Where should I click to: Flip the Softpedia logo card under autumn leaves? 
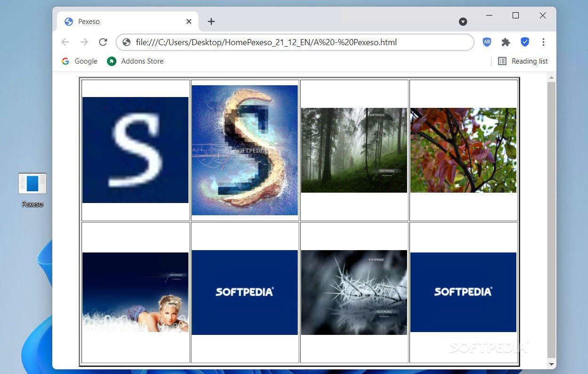click(x=463, y=292)
